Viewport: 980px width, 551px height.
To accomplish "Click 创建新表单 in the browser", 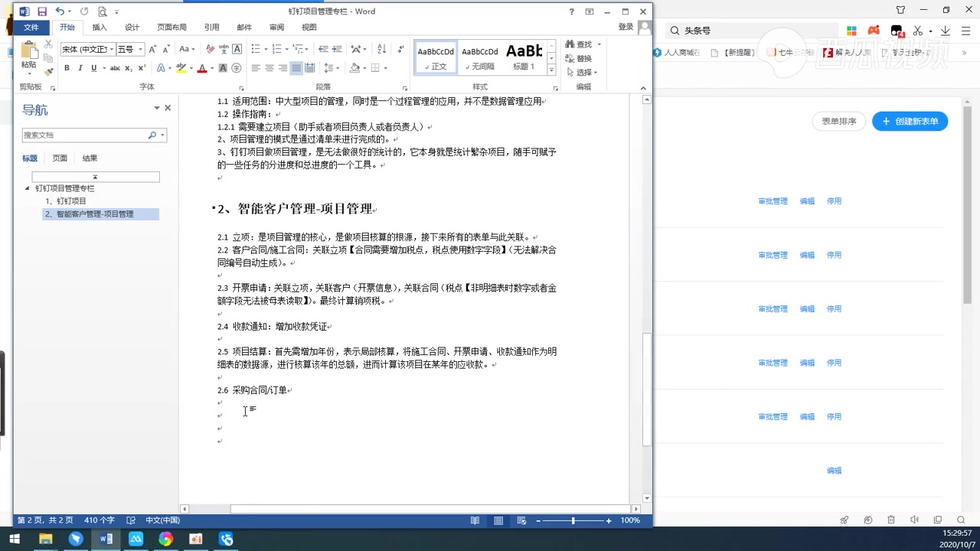I will click(910, 121).
